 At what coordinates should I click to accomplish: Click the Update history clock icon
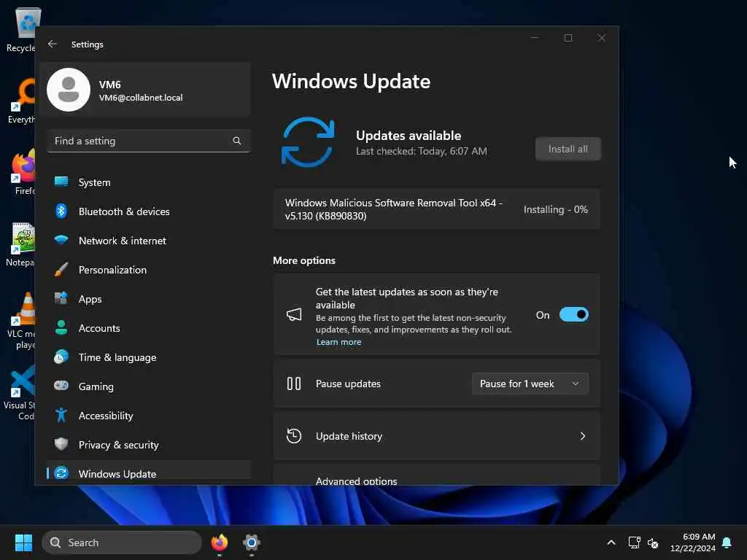294,436
